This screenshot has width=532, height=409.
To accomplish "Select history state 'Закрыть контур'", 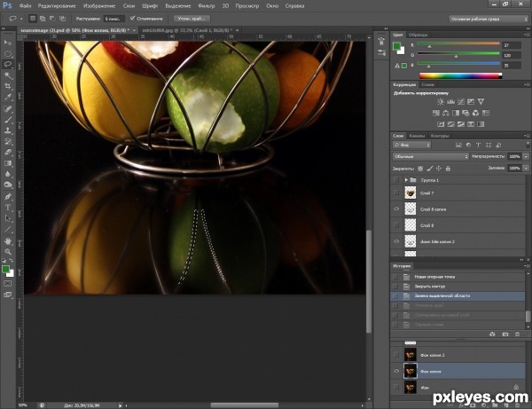I will click(429, 287).
